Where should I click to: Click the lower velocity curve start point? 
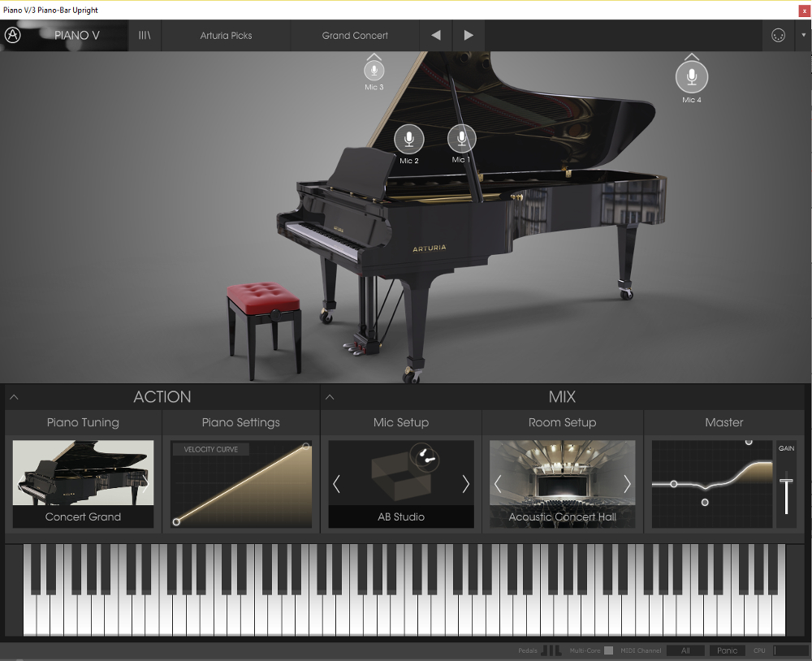(176, 521)
